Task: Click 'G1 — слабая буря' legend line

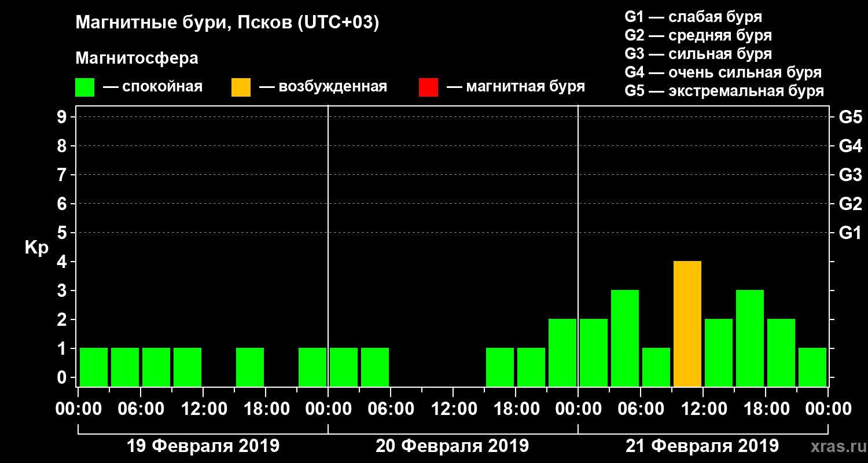Action: click(693, 17)
